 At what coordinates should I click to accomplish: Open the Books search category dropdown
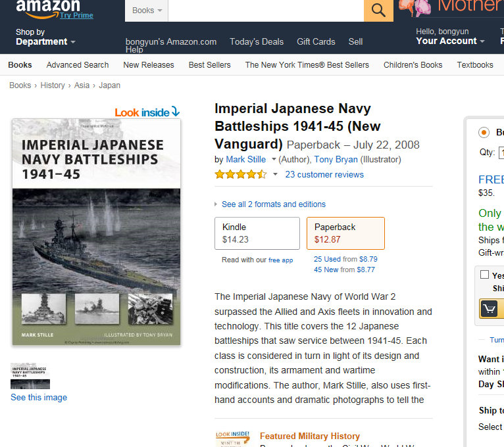tap(147, 11)
